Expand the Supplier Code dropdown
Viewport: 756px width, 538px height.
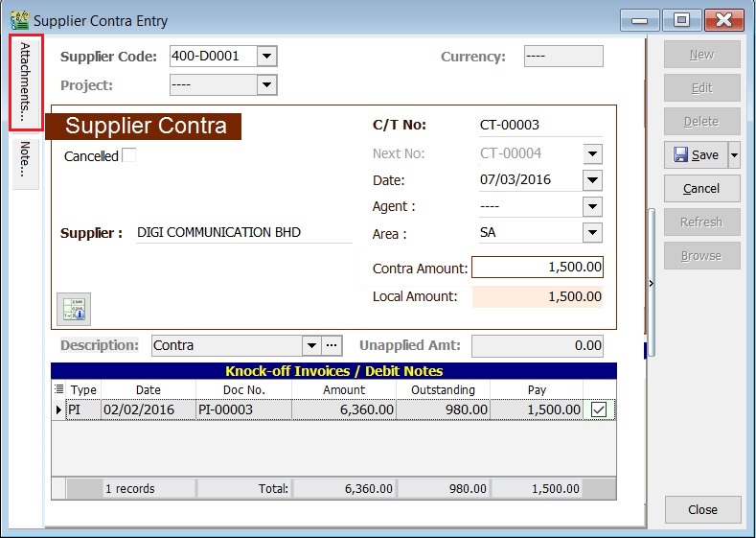tap(267, 57)
